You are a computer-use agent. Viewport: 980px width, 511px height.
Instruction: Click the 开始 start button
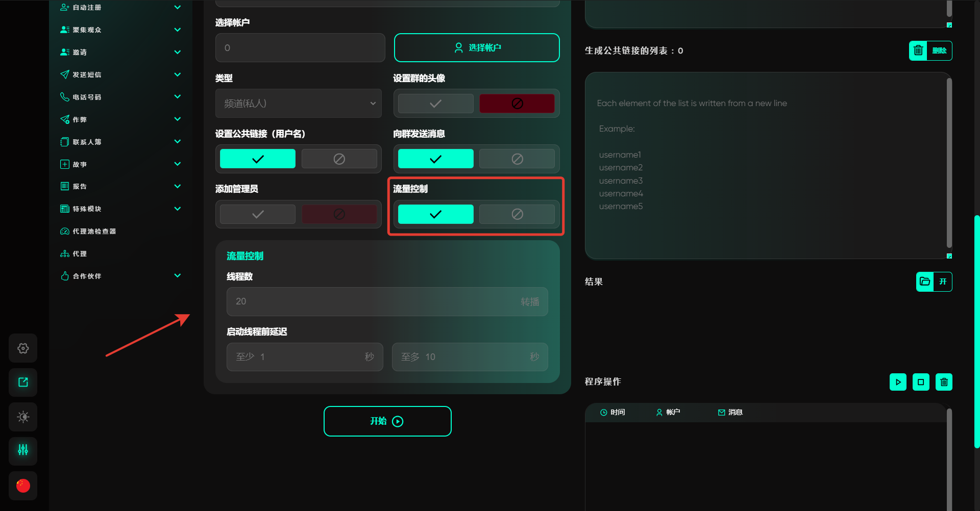[x=387, y=421]
